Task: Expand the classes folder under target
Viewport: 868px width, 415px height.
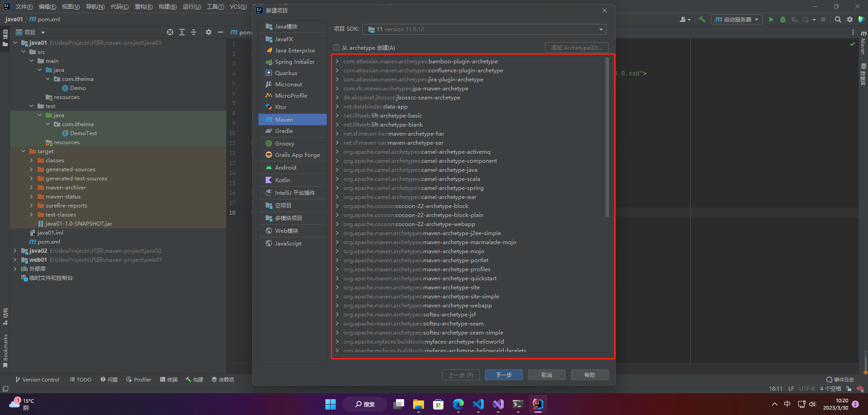Action: click(32, 160)
